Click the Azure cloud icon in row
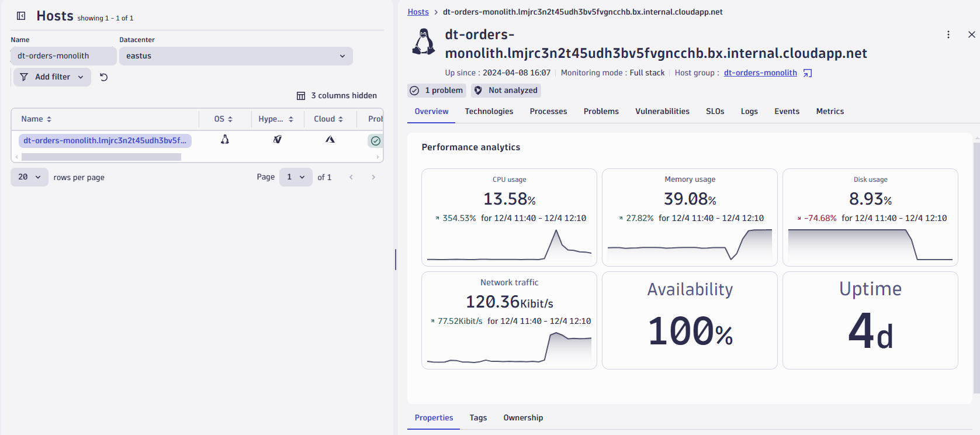Image resolution: width=980 pixels, height=435 pixels. [330, 140]
